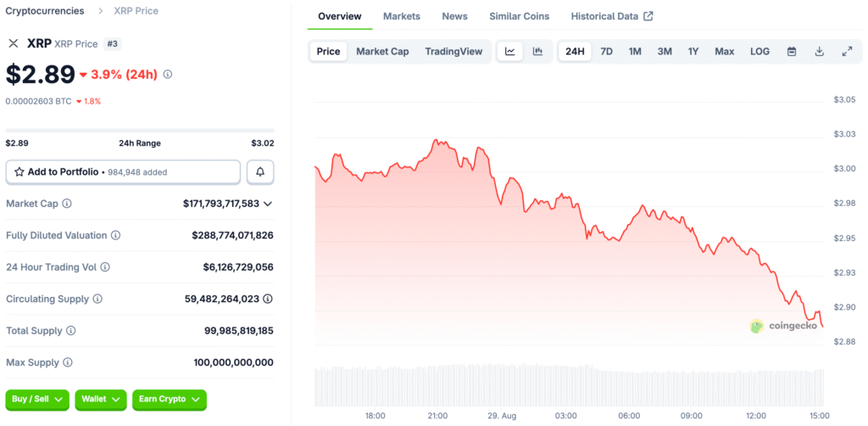Click the info icon next to 59,482,264,023

click(x=268, y=300)
